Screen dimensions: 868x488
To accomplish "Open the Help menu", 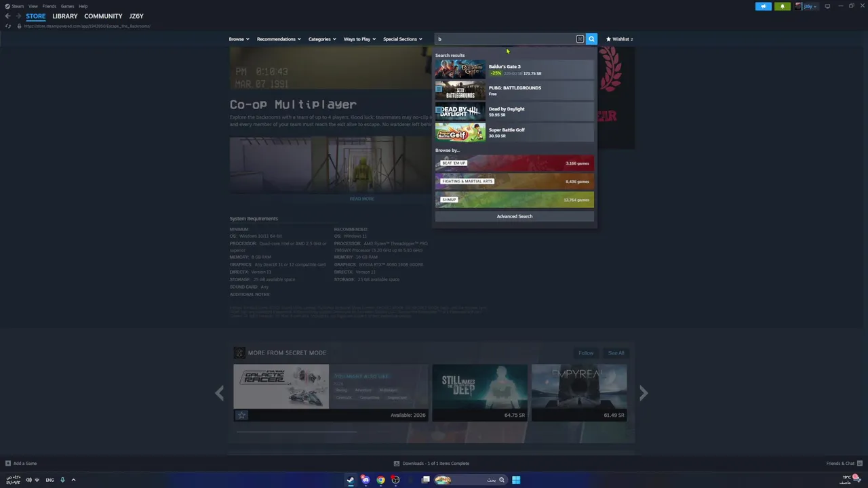I will [x=83, y=6].
